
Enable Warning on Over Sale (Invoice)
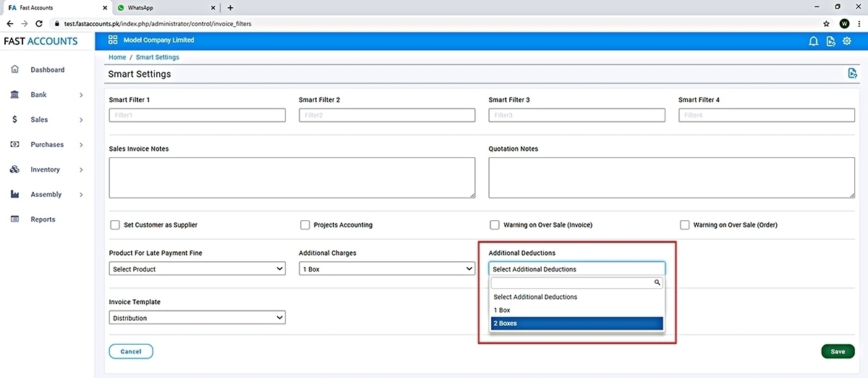495,224
